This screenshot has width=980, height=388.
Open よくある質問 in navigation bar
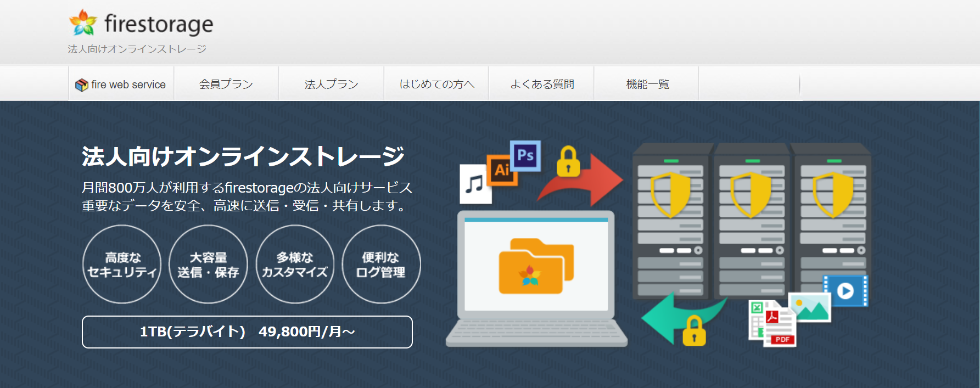click(x=542, y=84)
